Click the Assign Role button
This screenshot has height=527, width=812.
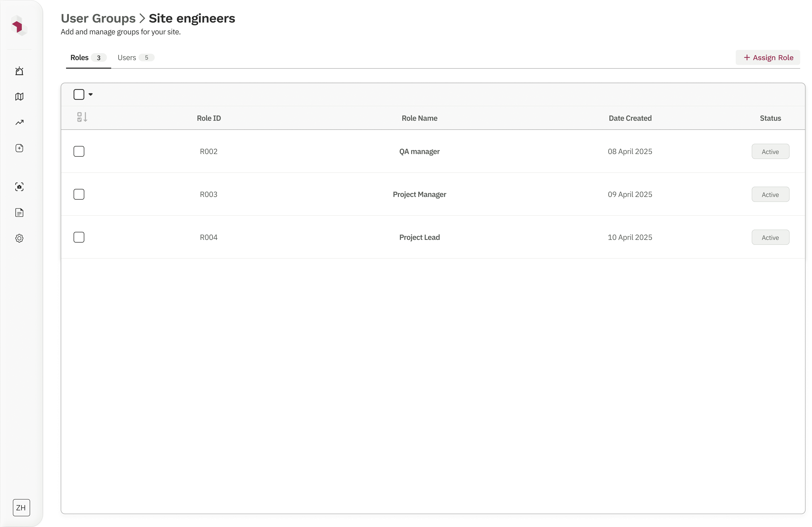[x=768, y=58]
